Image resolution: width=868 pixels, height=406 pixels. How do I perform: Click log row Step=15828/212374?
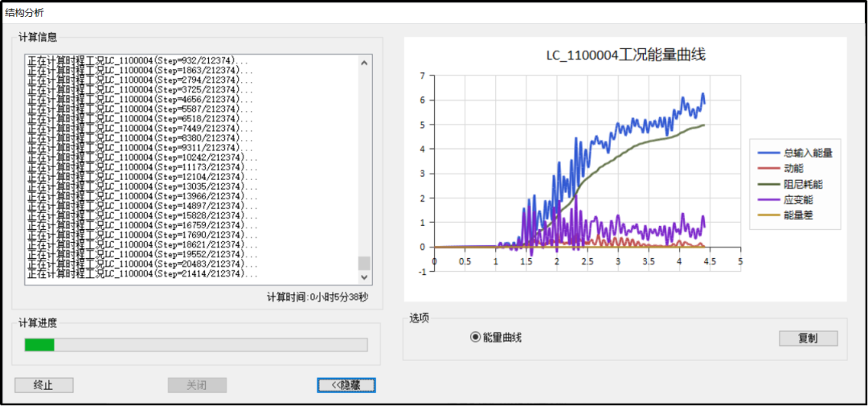pyautogui.click(x=143, y=216)
